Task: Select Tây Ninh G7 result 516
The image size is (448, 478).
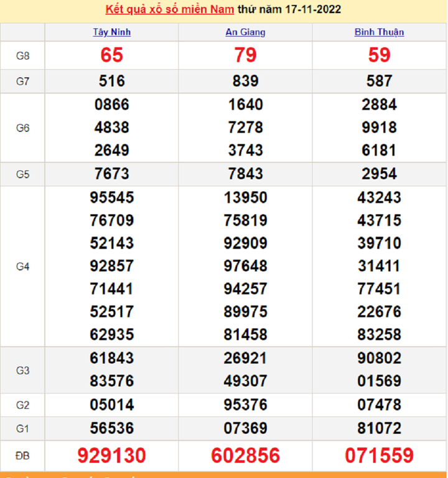Action: [x=112, y=81]
